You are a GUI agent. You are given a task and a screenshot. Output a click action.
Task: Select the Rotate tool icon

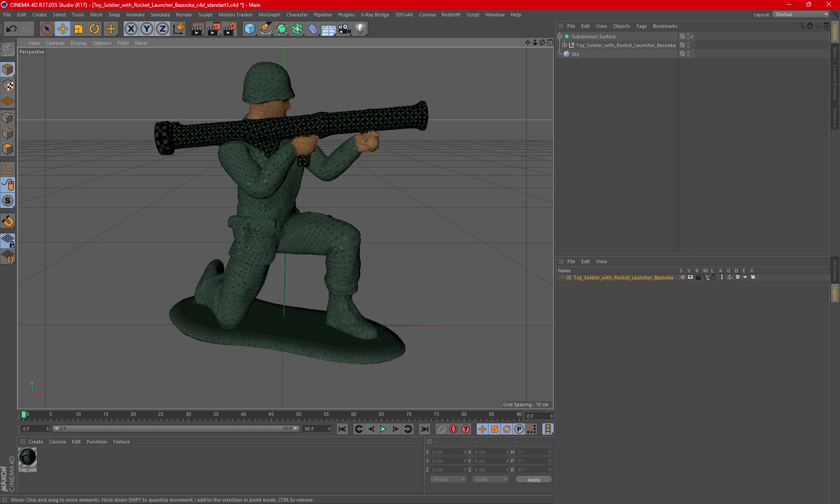[94, 29]
